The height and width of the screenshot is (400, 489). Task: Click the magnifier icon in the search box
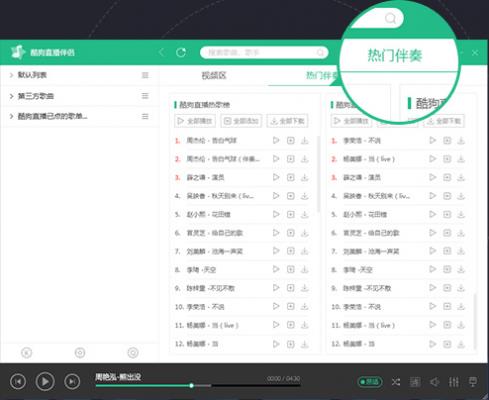click(320, 53)
